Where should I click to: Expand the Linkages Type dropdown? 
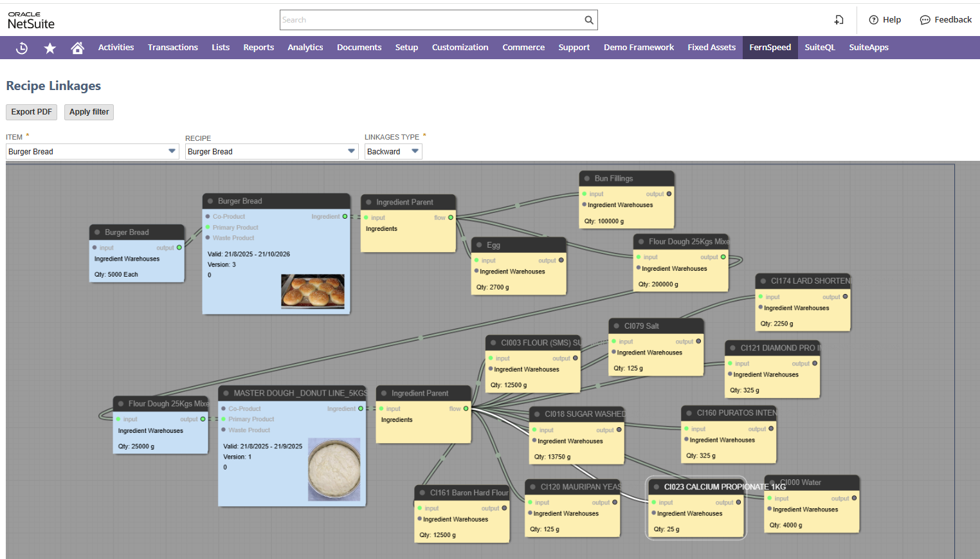(x=415, y=151)
